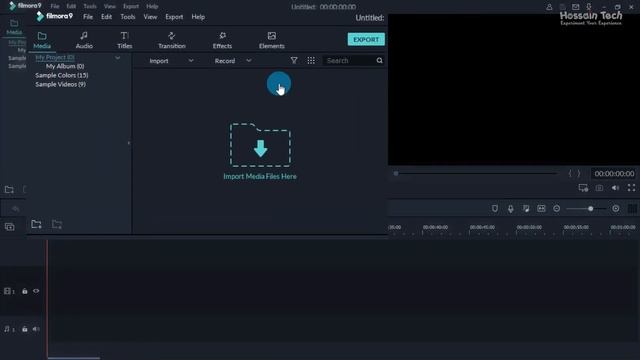The width and height of the screenshot is (640, 360).
Task: Toggle lock on video track 1
Action: (24, 291)
